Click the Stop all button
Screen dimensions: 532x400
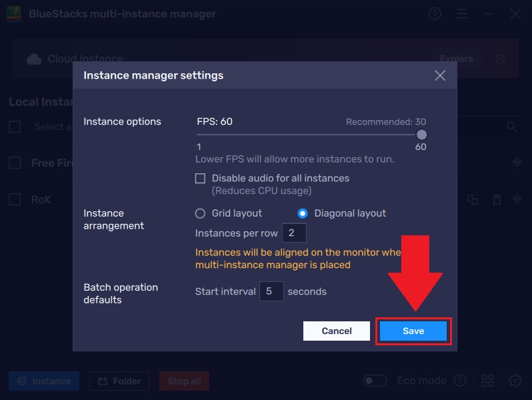pos(184,381)
